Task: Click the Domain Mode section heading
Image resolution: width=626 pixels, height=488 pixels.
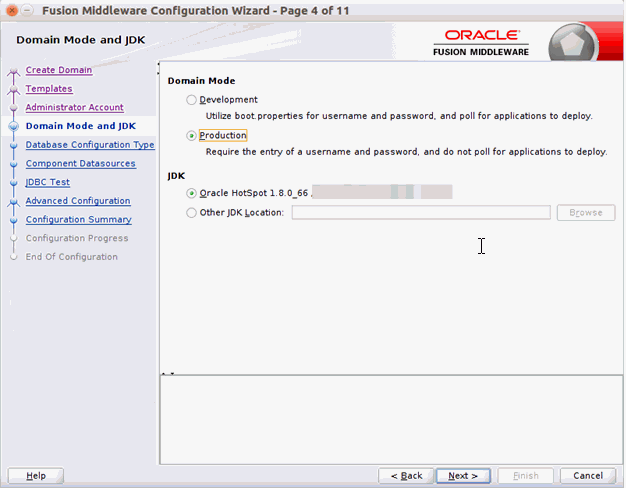Action: pos(201,81)
